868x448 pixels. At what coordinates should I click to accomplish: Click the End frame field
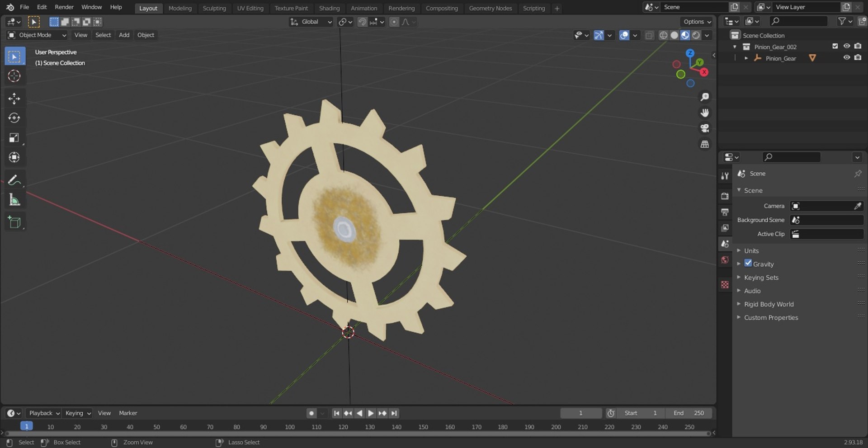pos(688,413)
